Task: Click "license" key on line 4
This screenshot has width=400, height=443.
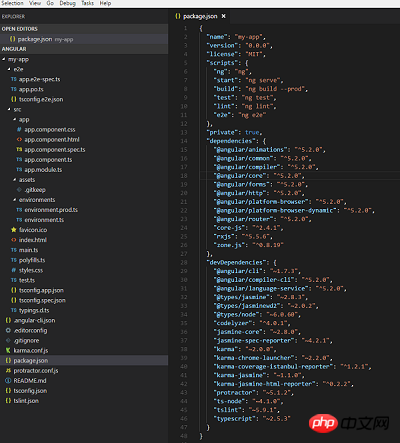Action: pos(222,54)
